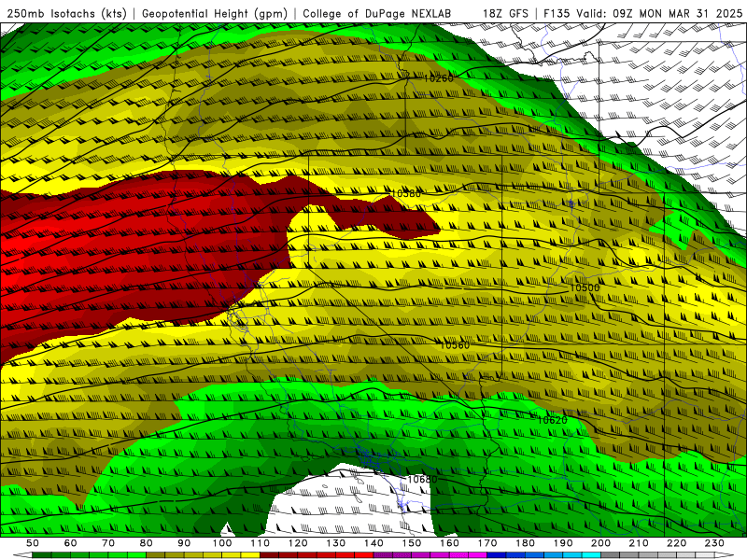Click the 120 knot color scale label
The image size is (747, 560).
click(x=298, y=543)
